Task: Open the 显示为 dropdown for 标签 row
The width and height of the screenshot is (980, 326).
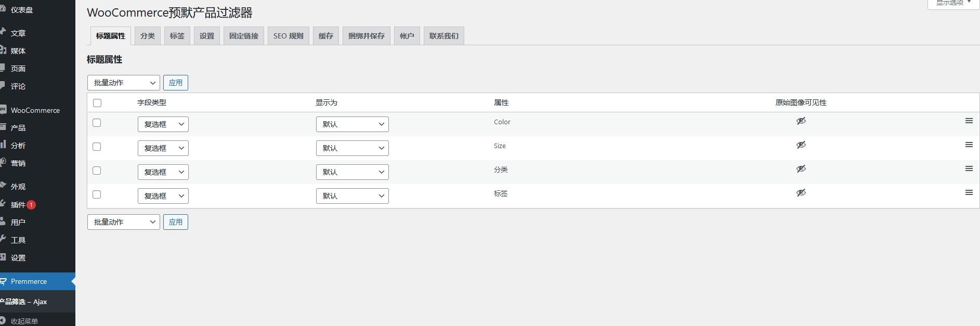Action: click(352, 196)
